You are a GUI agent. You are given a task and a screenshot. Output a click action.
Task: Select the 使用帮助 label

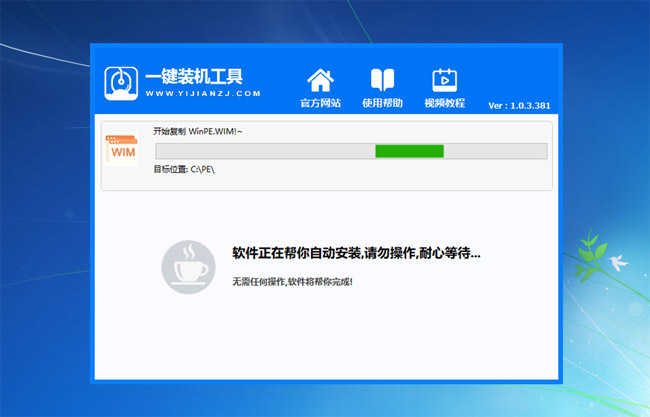382,103
